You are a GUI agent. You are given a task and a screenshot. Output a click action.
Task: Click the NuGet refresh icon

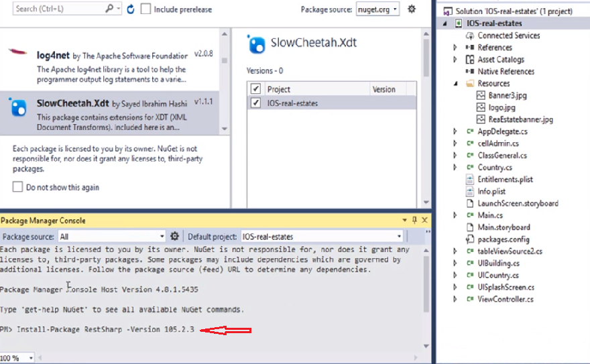tap(131, 9)
